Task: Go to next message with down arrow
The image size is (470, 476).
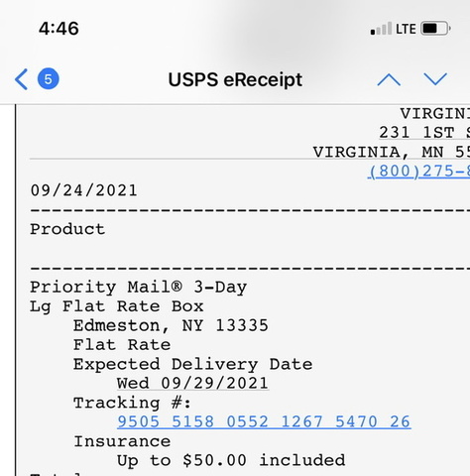Action: point(435,79)
